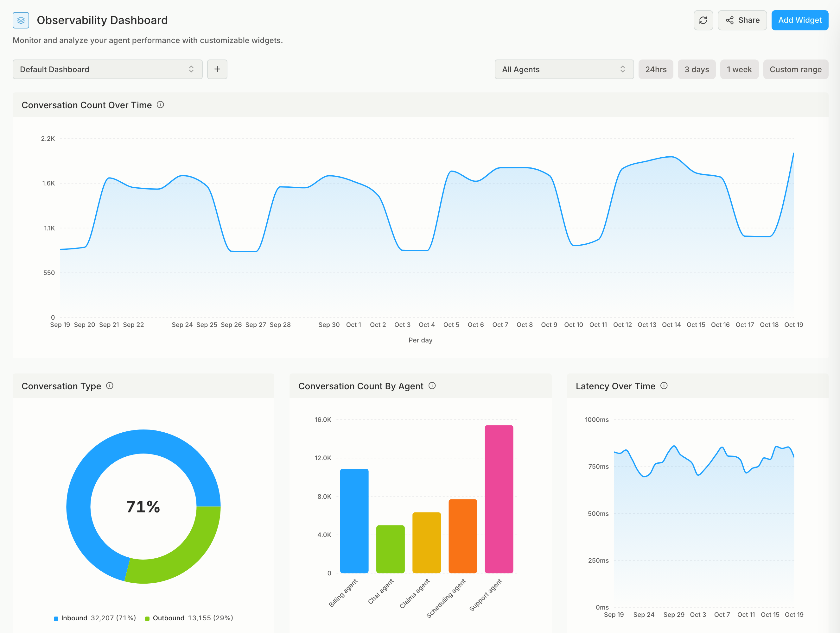The height and width of the screenshot is (633, 840).
Task: Open the Default Dashboard dropdown
Action: (107, 69)
